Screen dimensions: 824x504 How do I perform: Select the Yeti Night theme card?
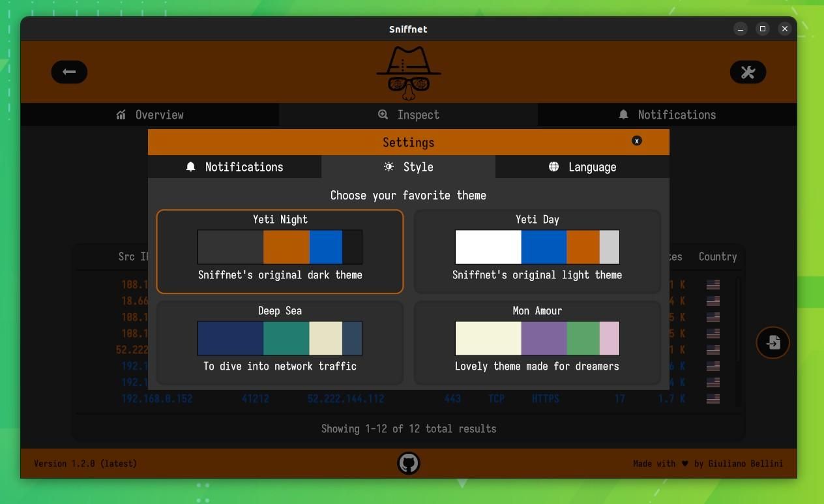[x=280, y=252]
